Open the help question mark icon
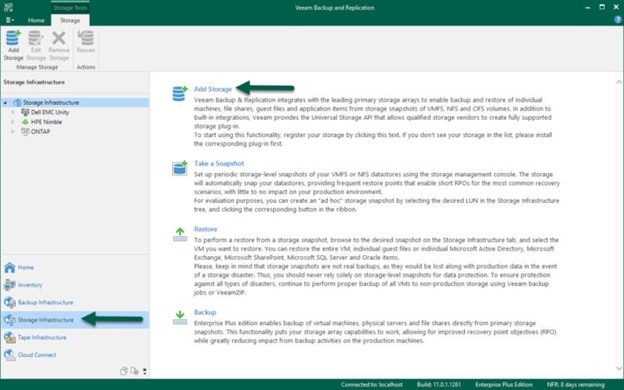 (618, 20)
